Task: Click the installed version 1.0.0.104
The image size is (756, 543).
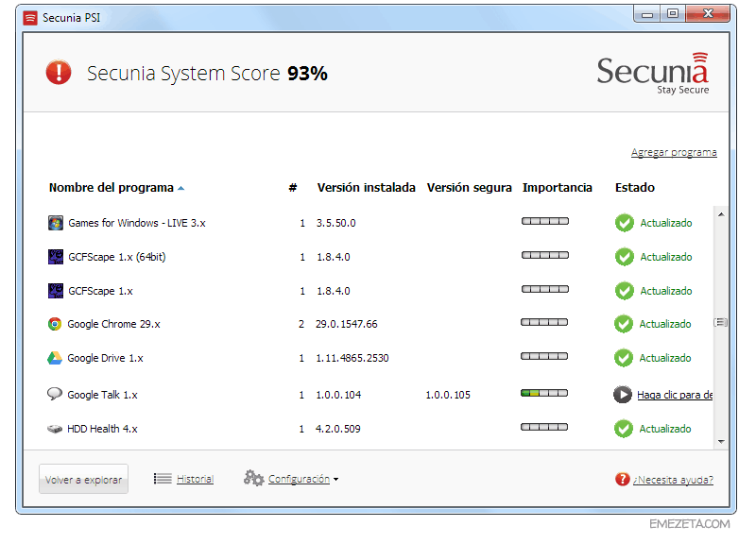Action: [x=338, y=395]
